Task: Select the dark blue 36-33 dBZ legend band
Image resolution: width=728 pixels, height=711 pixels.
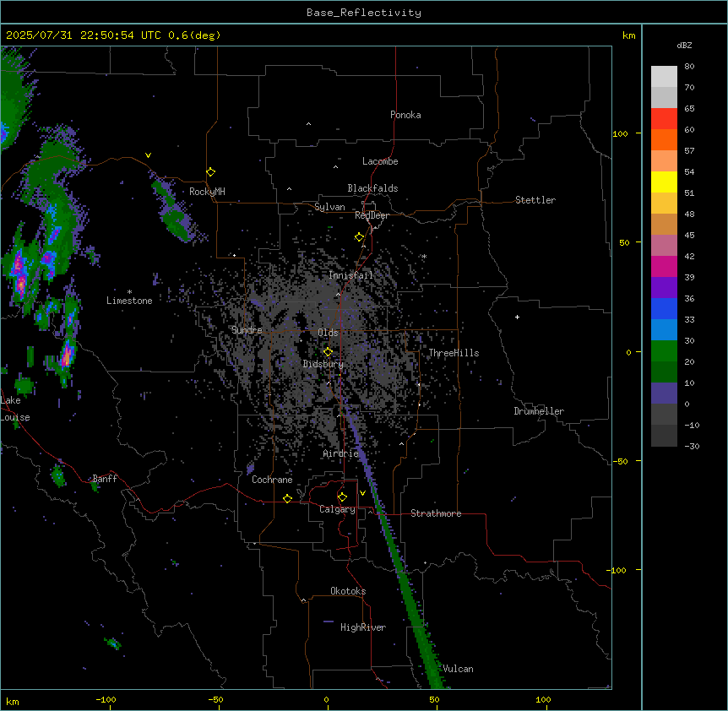Action: coord(664,308)
